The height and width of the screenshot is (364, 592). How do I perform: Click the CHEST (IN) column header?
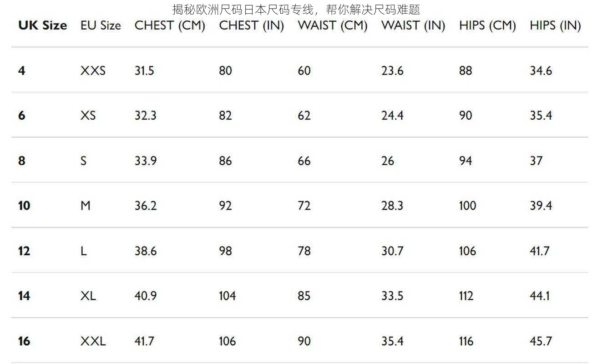(x=252, y=26)
